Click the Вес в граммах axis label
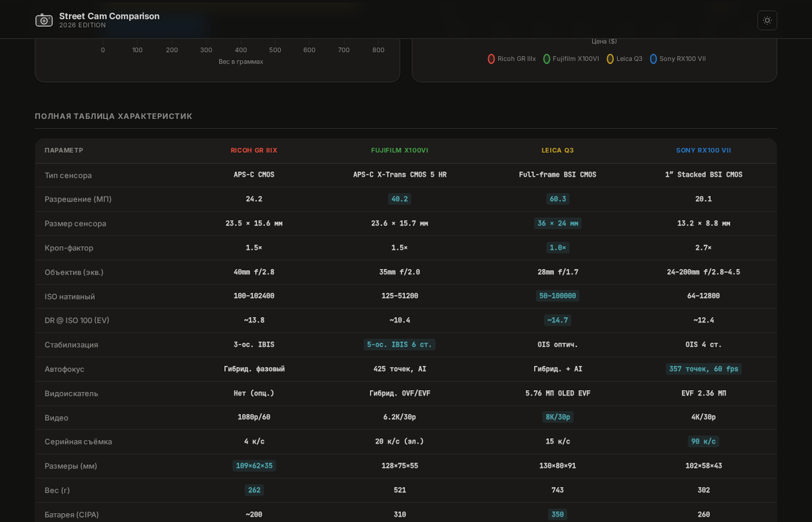 241,62
